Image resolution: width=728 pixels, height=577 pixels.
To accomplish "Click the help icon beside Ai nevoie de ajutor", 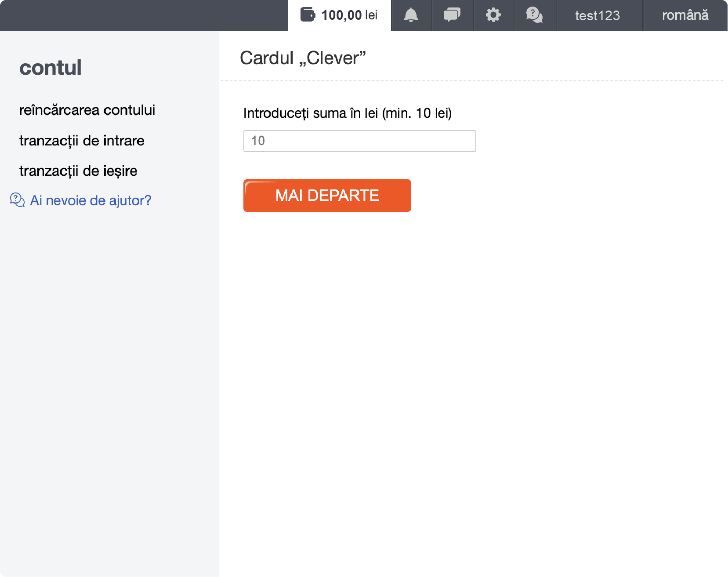I will [x=17, y=200].
